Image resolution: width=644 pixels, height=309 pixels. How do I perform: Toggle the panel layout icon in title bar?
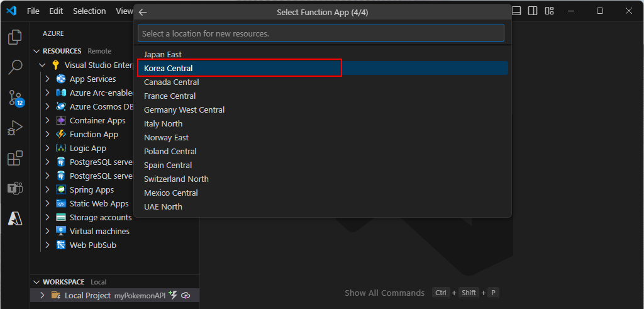pyautogui.click(x=516, y=11)
